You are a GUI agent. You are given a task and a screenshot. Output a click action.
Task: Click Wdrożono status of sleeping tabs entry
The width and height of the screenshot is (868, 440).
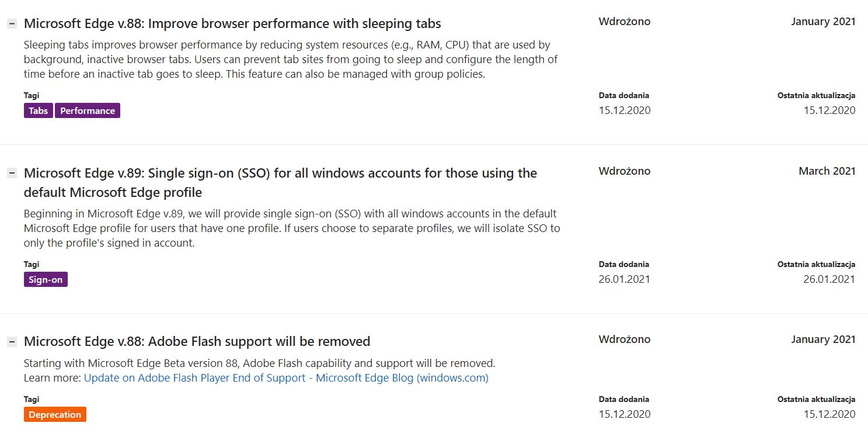pyautogui.click(x=625, y=22)
